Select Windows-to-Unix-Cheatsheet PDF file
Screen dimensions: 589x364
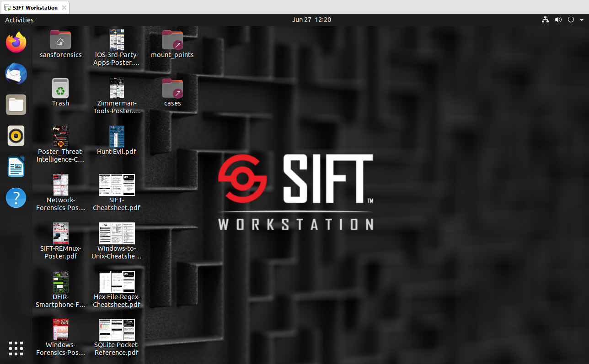(117, 233)
